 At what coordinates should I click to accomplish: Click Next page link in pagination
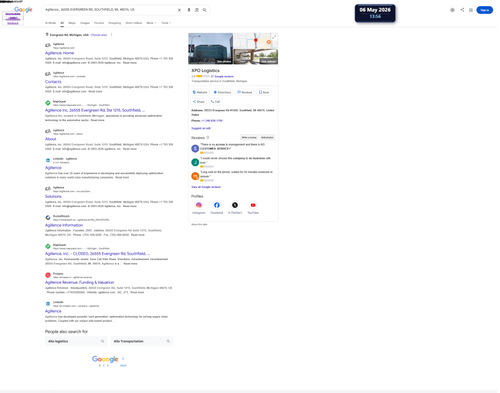123,365
